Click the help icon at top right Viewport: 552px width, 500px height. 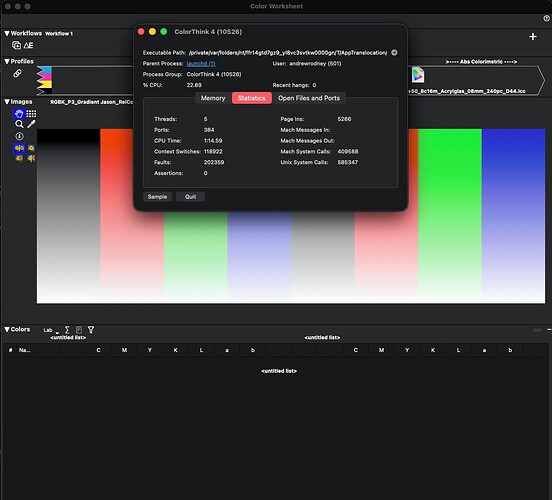546,19
